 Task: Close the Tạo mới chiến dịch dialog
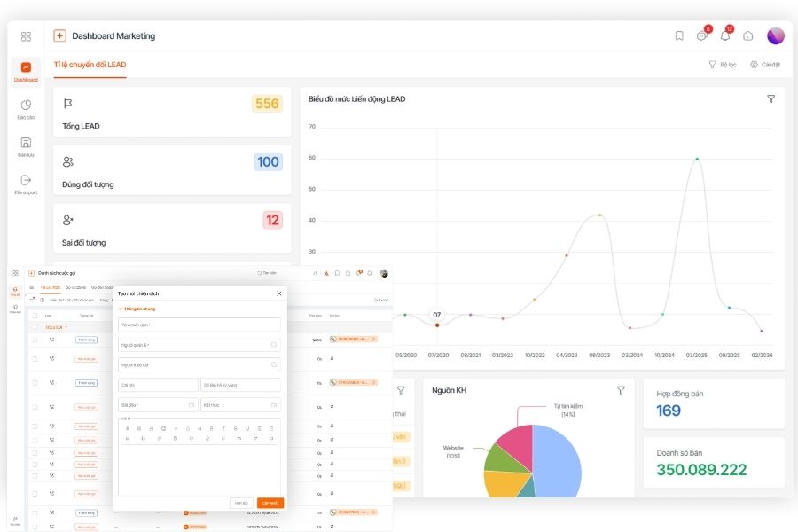pos(279,293)
